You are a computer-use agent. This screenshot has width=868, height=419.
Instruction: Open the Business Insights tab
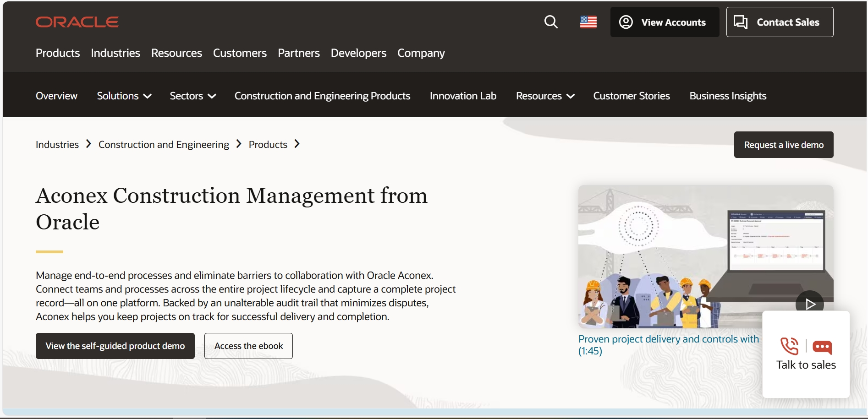click(728, 96)
